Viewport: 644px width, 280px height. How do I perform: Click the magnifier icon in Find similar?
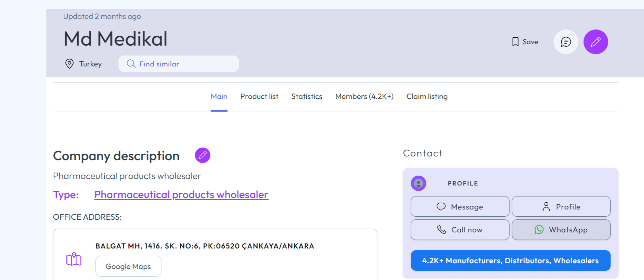(x=131, y=64)
